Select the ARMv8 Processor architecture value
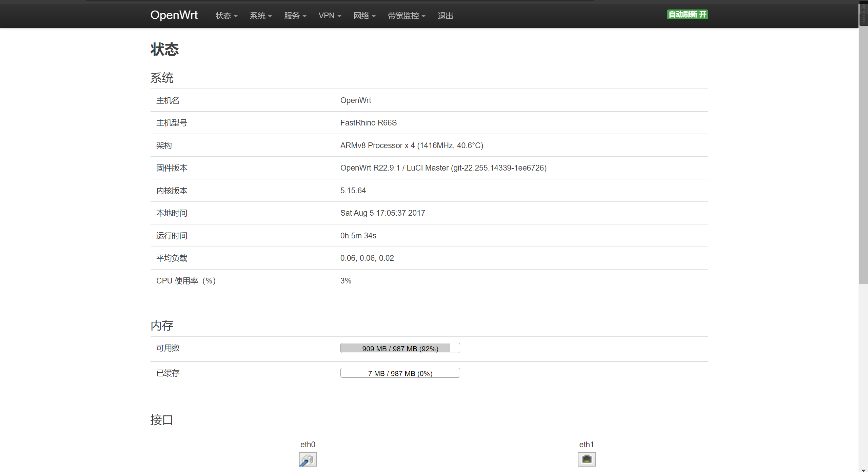 412,145
